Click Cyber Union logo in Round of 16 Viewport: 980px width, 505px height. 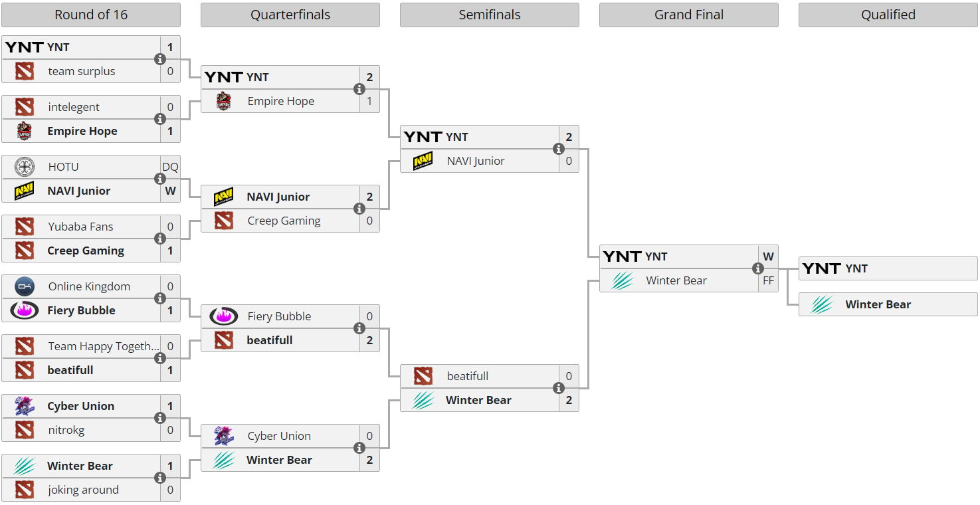click(x=25, y=406)
